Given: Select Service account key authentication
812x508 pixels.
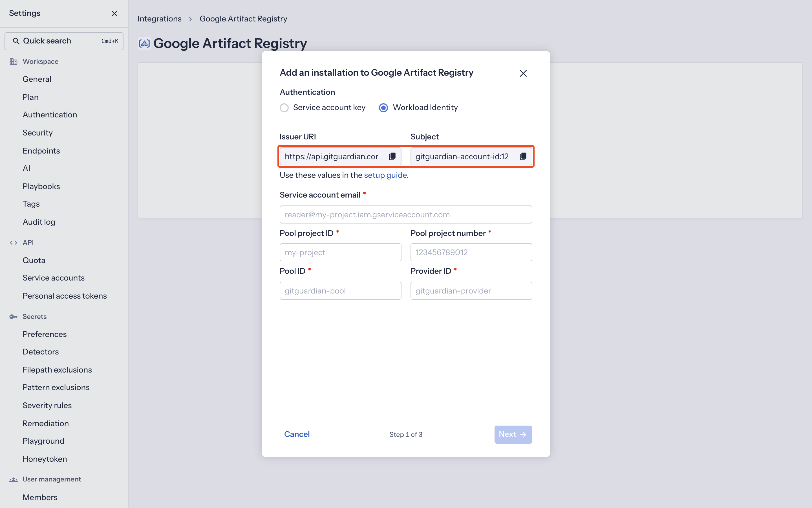Looking at the screenshot, I should pyautogui.click(x=284, y=108).
